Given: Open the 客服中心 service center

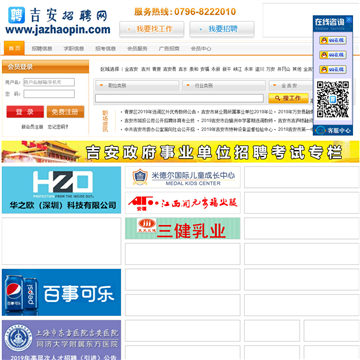Looking at the screenshot, I should click(333, 130).
